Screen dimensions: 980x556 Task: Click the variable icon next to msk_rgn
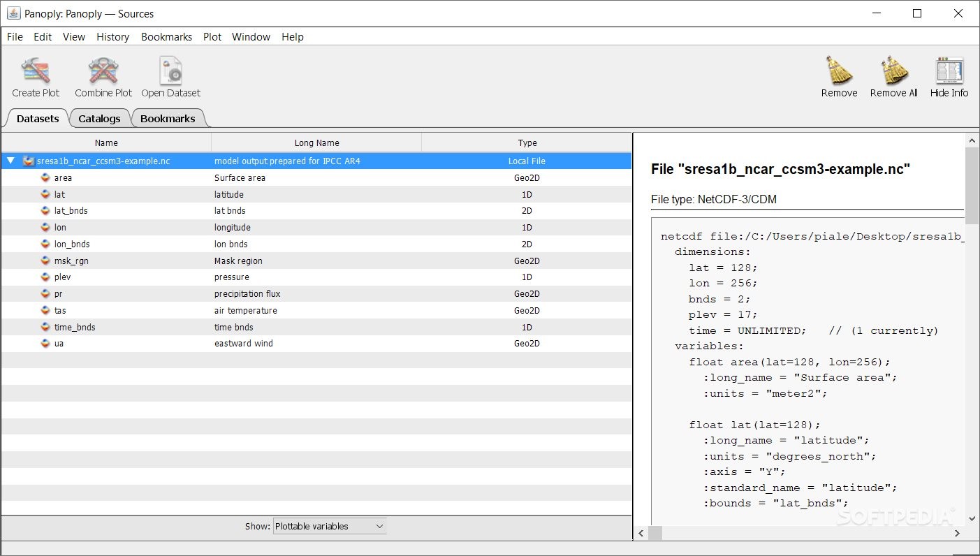click(x=46, y=261)
